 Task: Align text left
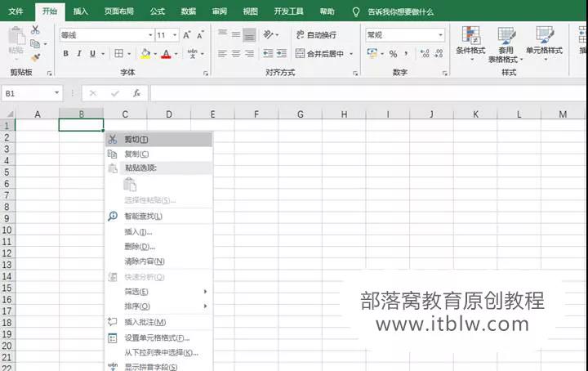[x=222, y=54]
